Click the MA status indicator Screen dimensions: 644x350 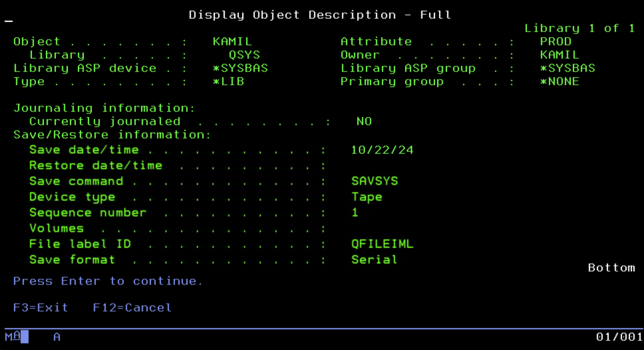[13, 337]
